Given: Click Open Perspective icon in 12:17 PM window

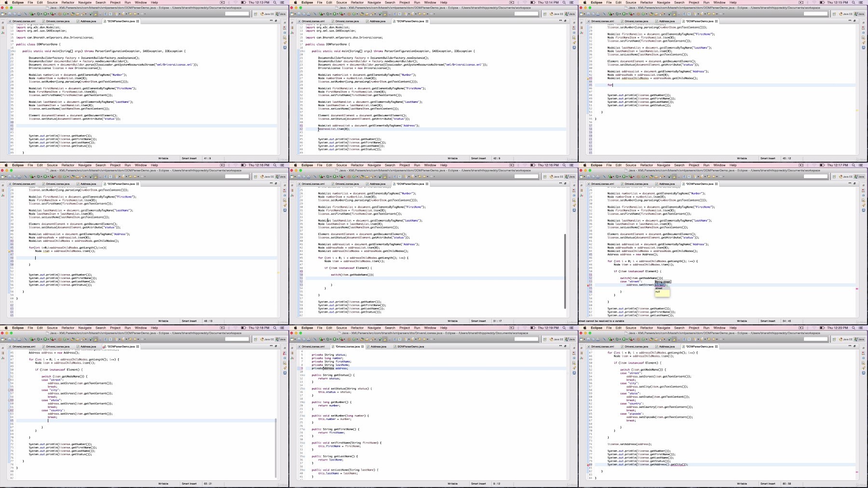Looking at the screenshot, I should click(834, 177).
